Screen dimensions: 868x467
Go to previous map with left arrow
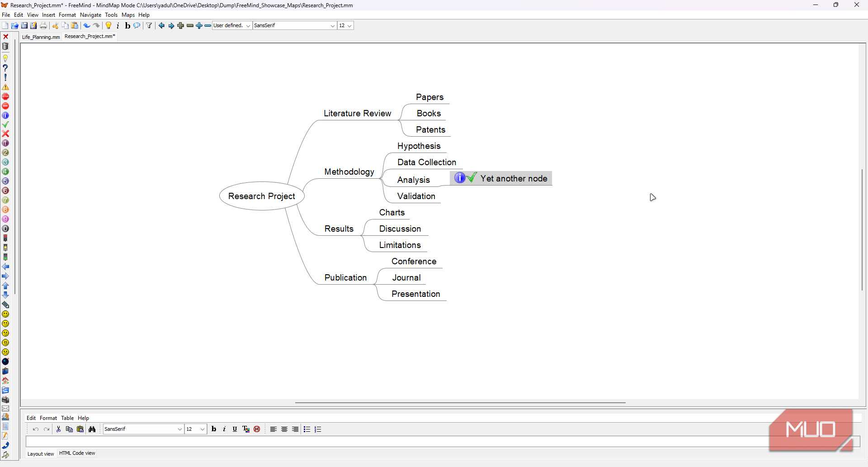[161, 26]
